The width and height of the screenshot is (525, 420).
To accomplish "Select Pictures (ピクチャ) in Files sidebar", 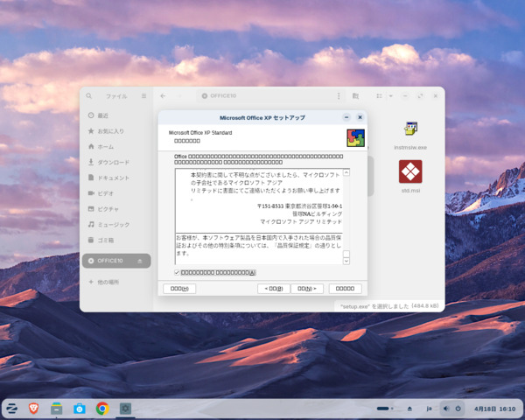I will point(116,209).
